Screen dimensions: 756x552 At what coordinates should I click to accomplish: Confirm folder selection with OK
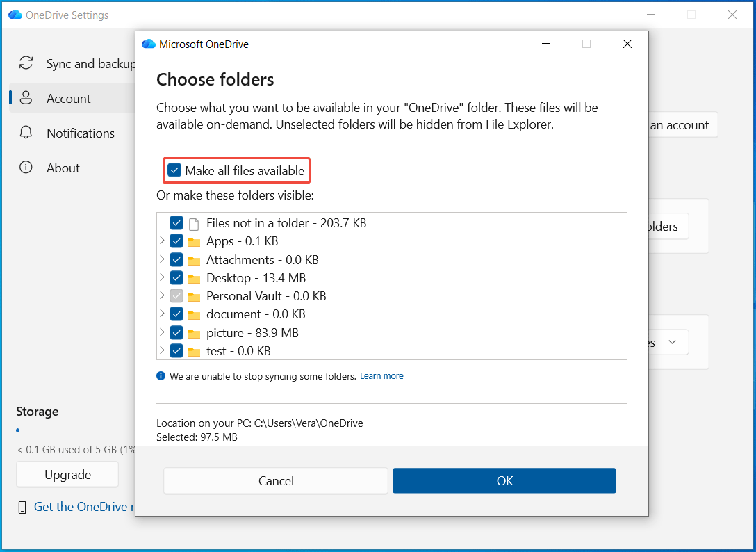(x=504, y=480)
